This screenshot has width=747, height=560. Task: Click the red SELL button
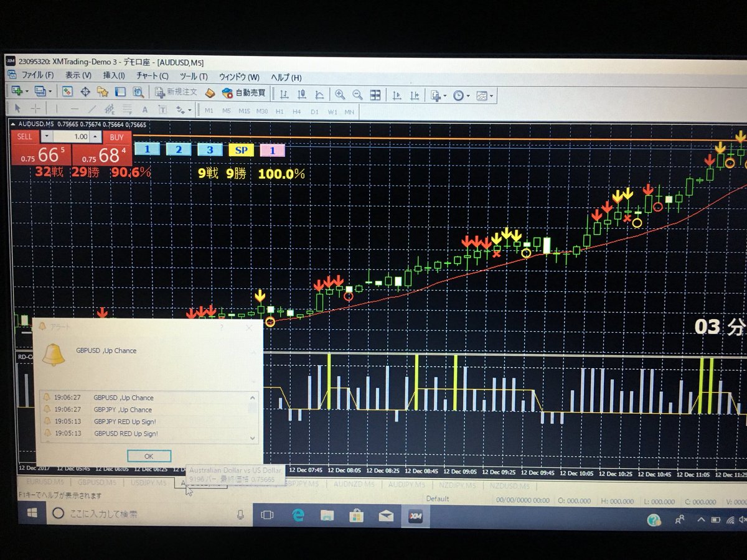[25, 137]
